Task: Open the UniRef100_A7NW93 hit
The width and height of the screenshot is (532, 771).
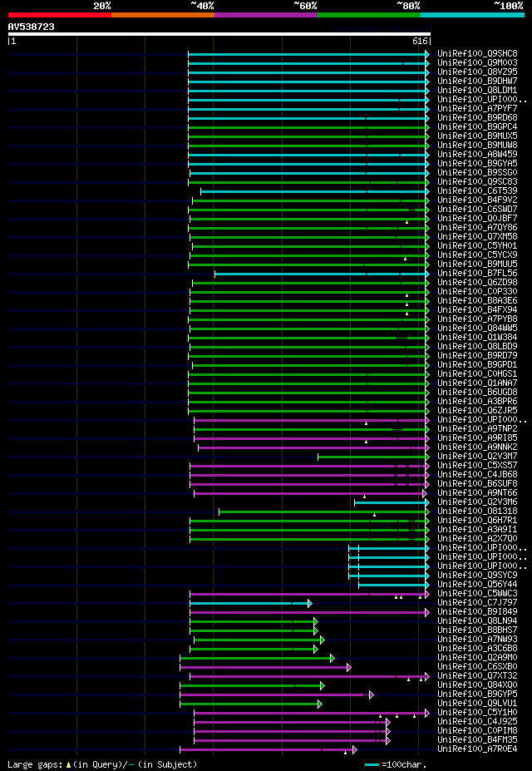Action: (477, 640)
